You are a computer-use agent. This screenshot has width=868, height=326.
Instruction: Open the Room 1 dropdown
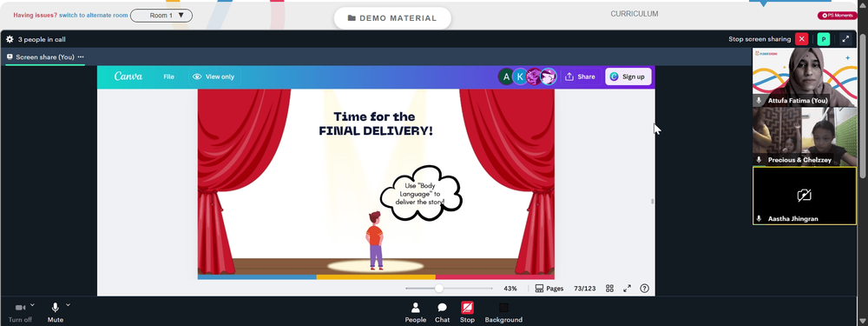(x=161, y=16)
